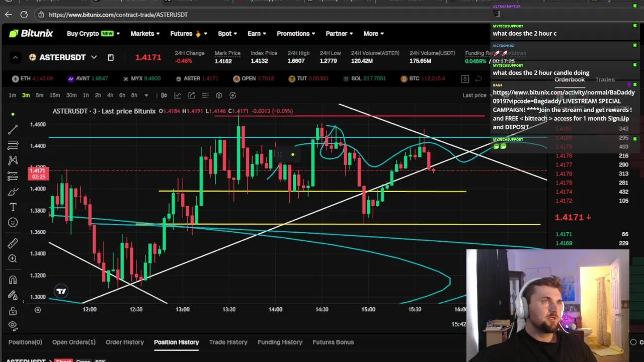Expand more timeframes dropdown arrow
The width and height of the screenshot is (644, 362).
coord(146,95)
